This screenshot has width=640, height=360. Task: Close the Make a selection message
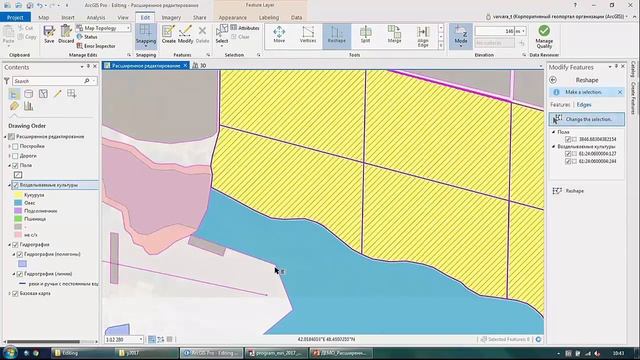(620, 92)
